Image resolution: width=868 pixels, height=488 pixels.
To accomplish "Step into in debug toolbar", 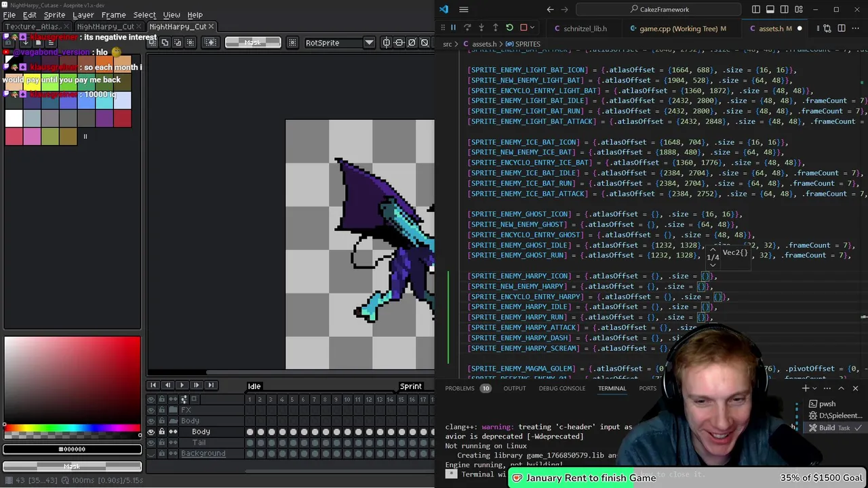I will coord(481,28).
